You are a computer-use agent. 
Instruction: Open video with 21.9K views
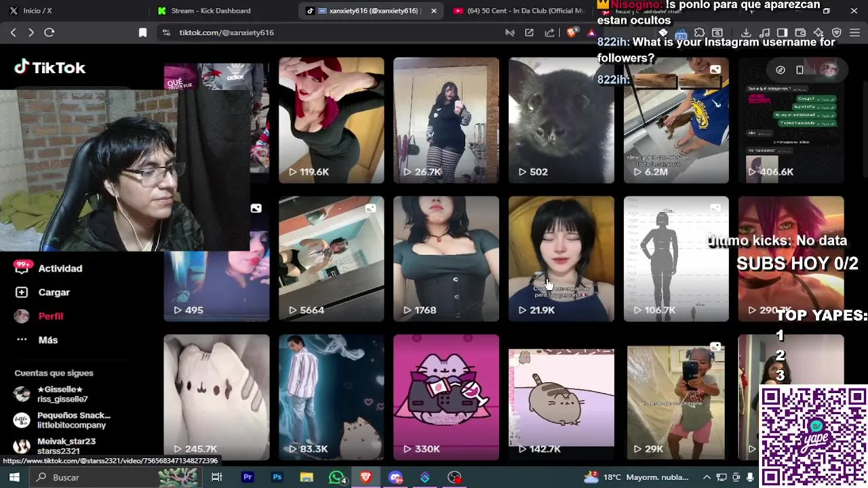click(x=561, y=259)
